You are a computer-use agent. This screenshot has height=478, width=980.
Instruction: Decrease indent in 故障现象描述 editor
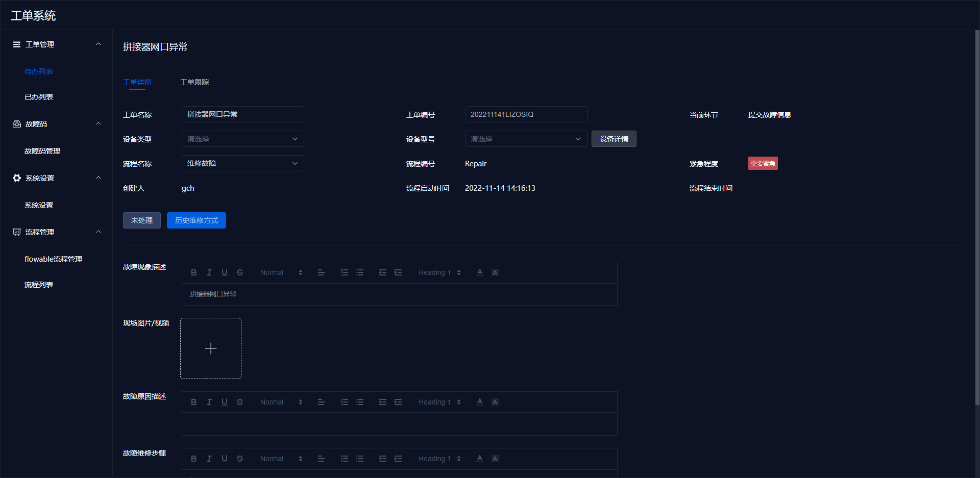click(383, 272)
